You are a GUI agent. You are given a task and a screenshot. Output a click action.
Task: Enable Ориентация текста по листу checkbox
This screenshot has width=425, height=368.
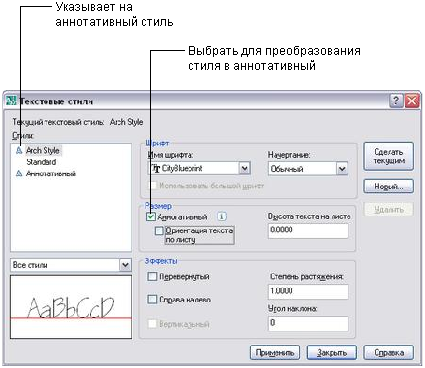pyautogui.click(x=160, y=231)
